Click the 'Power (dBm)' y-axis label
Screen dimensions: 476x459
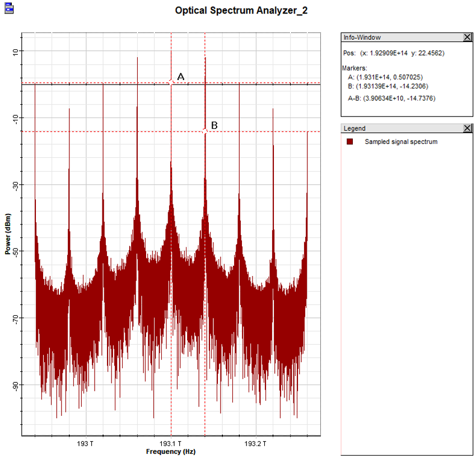pyautogui.click(x=8, y=234)
